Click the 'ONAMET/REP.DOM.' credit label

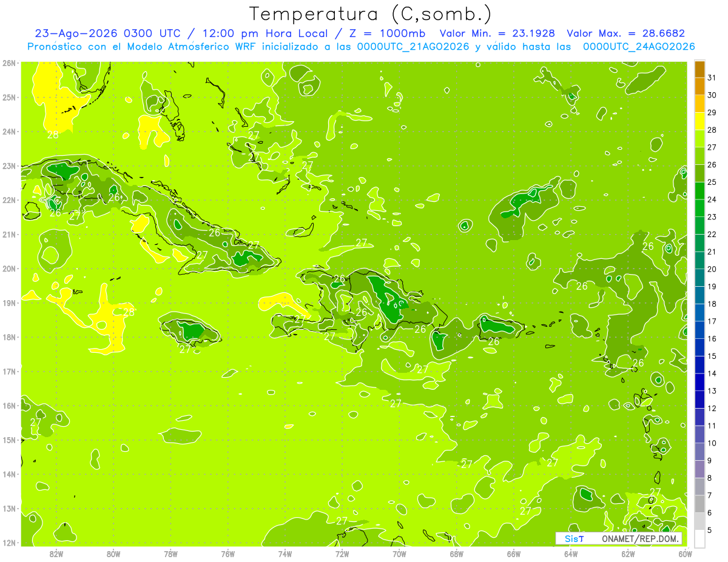coord(639,538)
